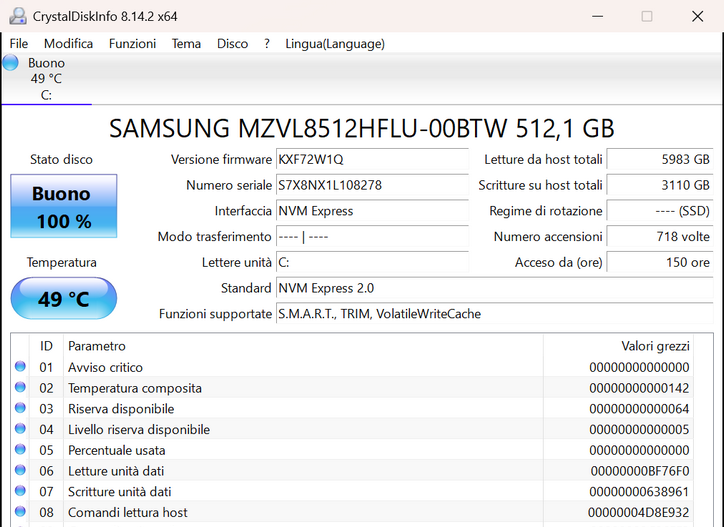Open the Tema menu
Screen dimensions: 724x527
[187, 44]
